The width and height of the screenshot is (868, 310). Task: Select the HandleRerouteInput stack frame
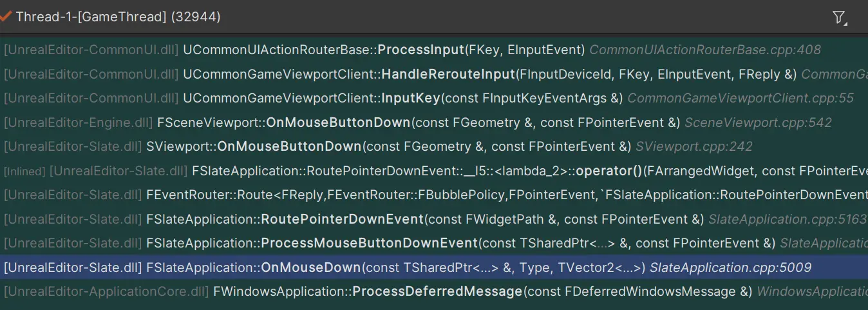point(448,74)
